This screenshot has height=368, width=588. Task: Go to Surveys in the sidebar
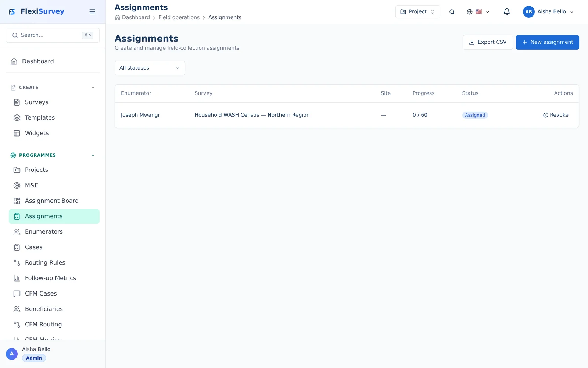click(54, 102)
